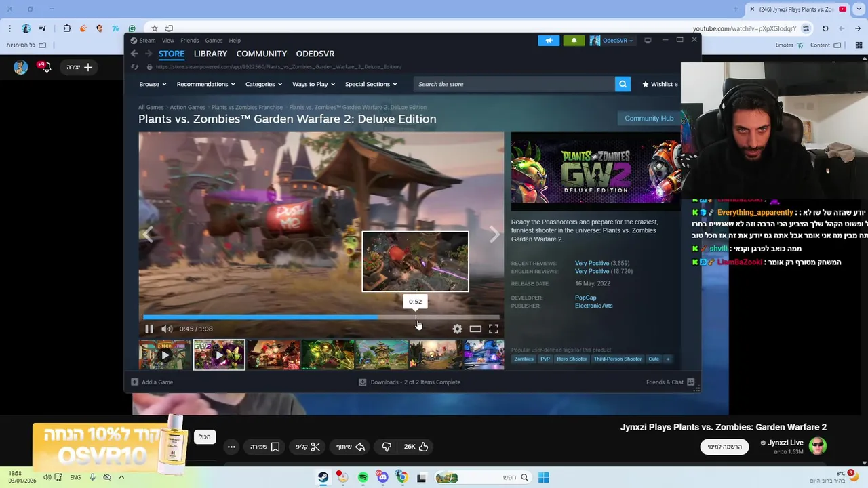Expand the Recommendations dropdown
The width and height of the screenshot is (868, 488).
(205, 84)
